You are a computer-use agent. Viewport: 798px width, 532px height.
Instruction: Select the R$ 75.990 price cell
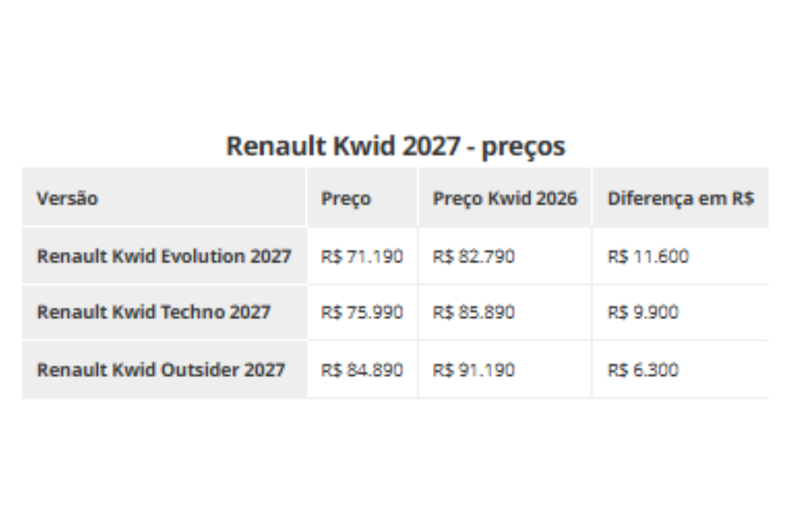[362, 312]
